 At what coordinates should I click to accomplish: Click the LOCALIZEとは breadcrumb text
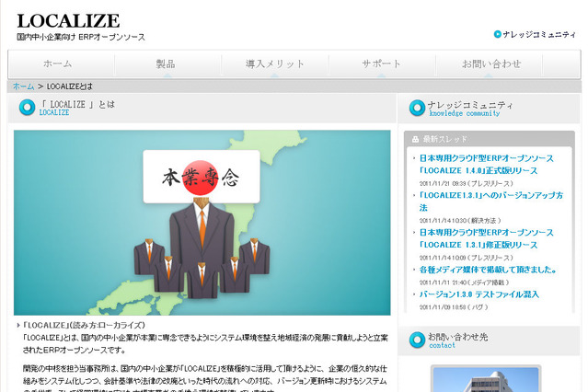69,86
